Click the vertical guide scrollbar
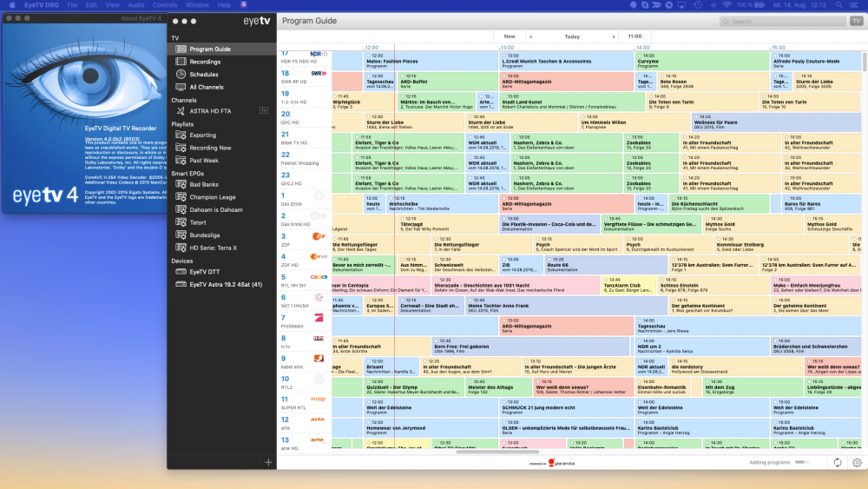Screen dimensions: 868x489 865,62
